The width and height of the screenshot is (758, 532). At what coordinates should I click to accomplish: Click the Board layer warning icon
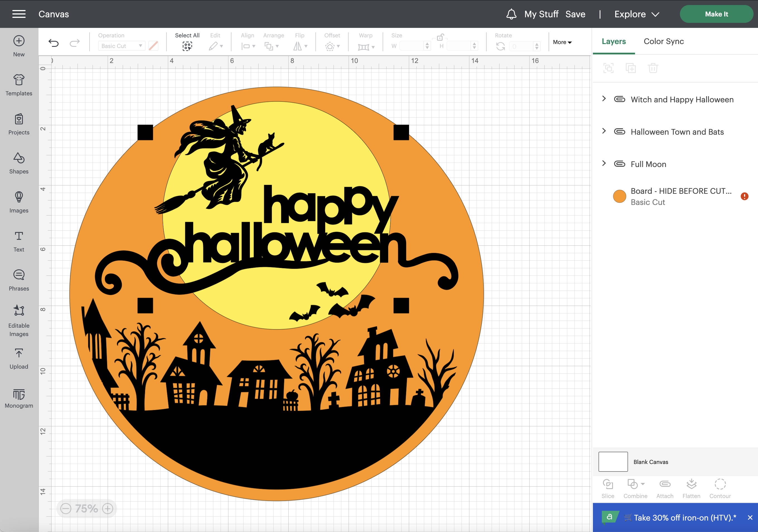(744, 196)
